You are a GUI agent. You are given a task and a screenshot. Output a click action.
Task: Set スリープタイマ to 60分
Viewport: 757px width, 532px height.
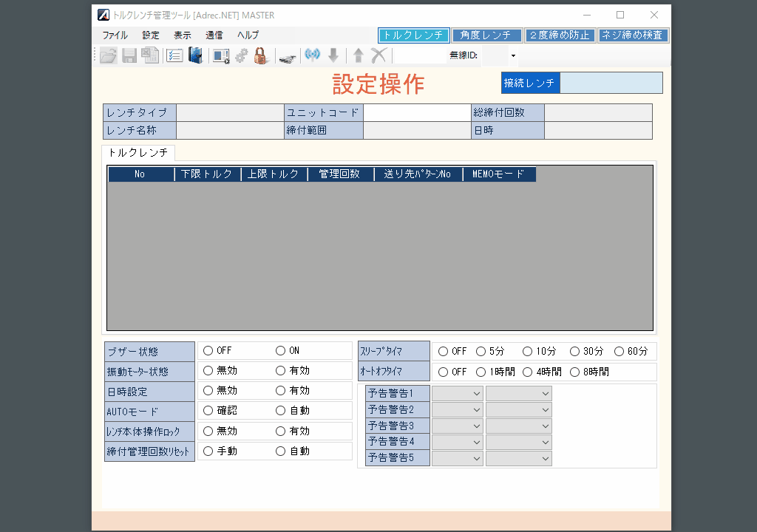coord(619,352)
